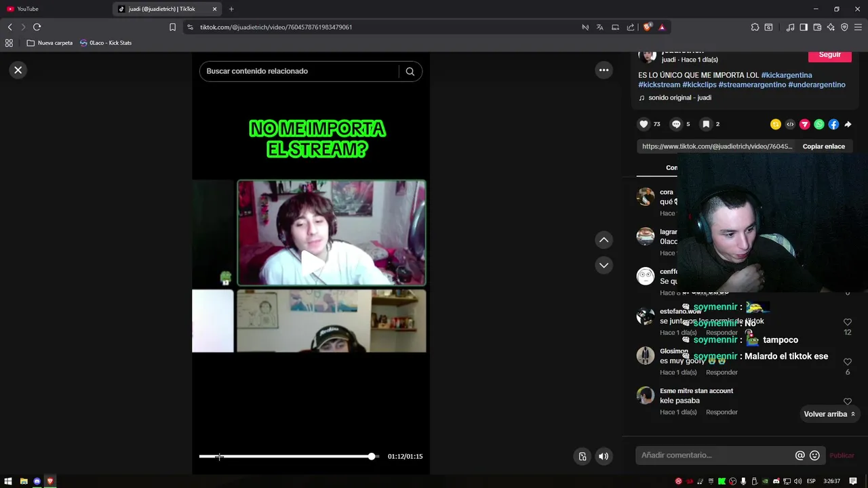Open translate page icon in address bar

(599, 27)
